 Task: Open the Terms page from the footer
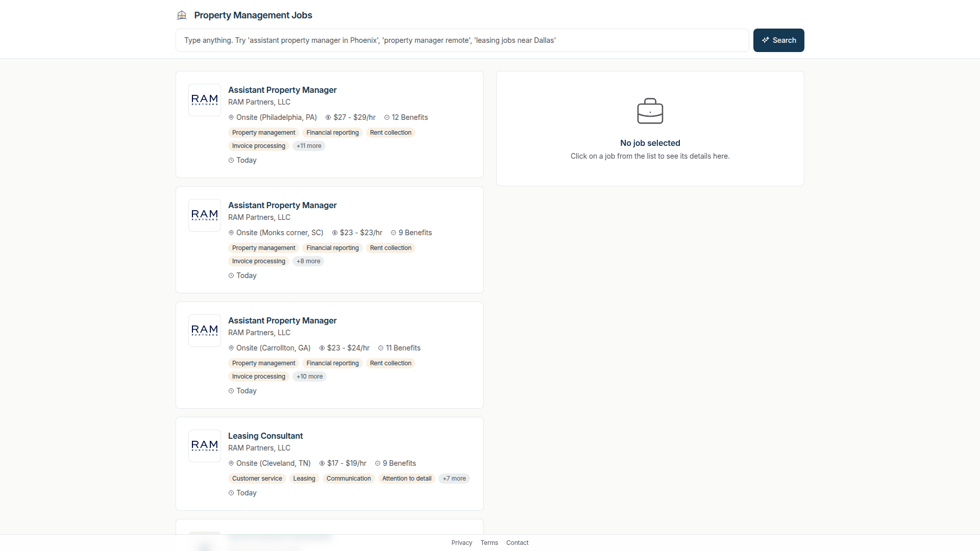tap(489, 542)
